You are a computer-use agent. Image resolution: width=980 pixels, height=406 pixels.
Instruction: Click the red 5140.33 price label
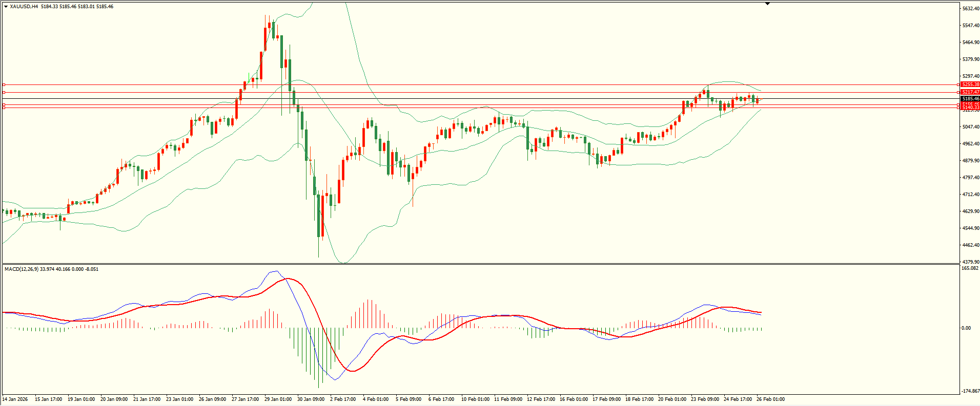970,108
